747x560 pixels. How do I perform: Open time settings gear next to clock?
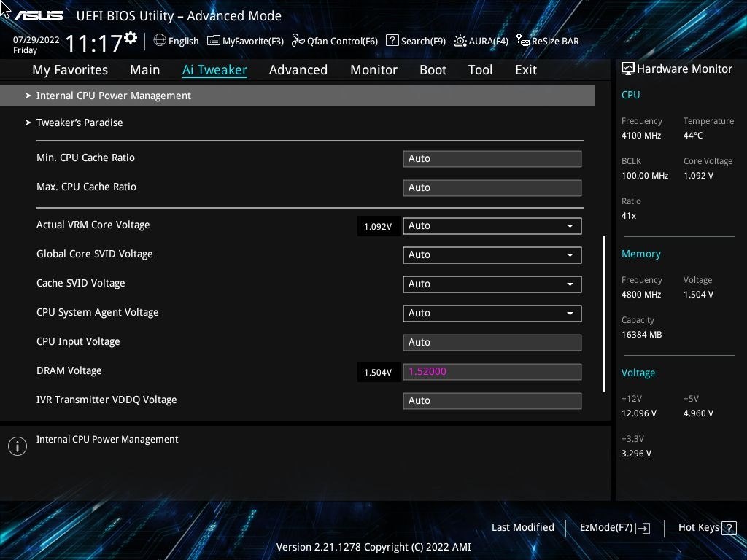tap(131, 38)
